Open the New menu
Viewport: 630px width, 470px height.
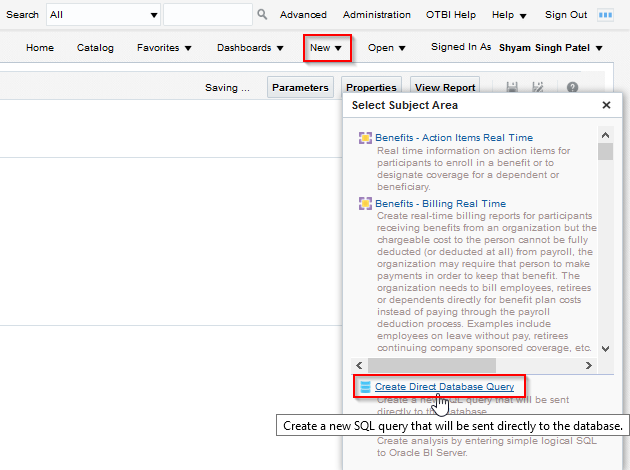point(326,48)
